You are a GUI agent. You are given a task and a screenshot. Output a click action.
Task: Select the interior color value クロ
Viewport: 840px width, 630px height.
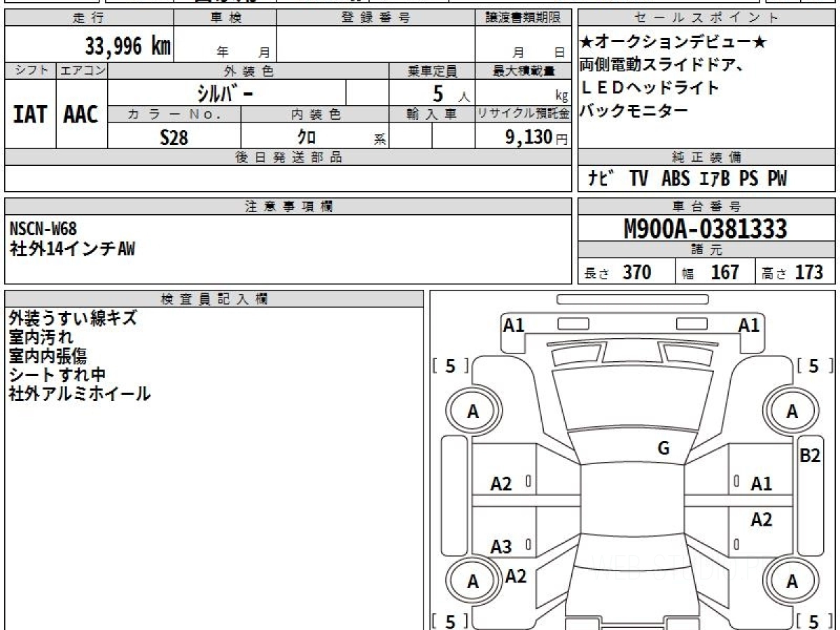pos(307,137)
